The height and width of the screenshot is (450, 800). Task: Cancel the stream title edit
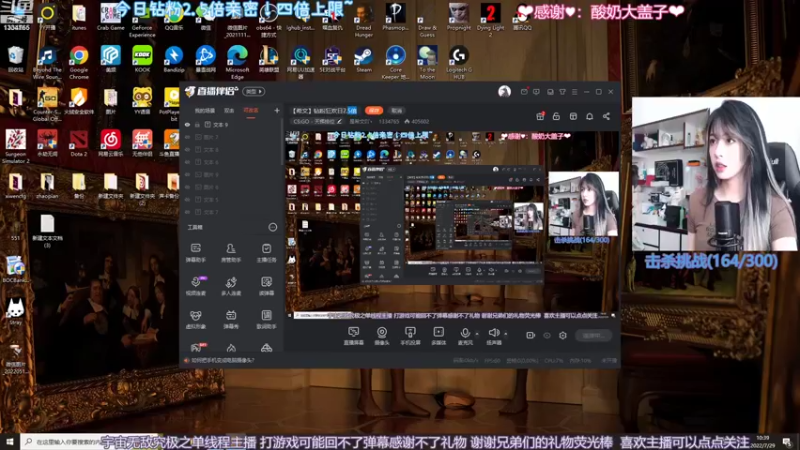(x=396, y=110)
